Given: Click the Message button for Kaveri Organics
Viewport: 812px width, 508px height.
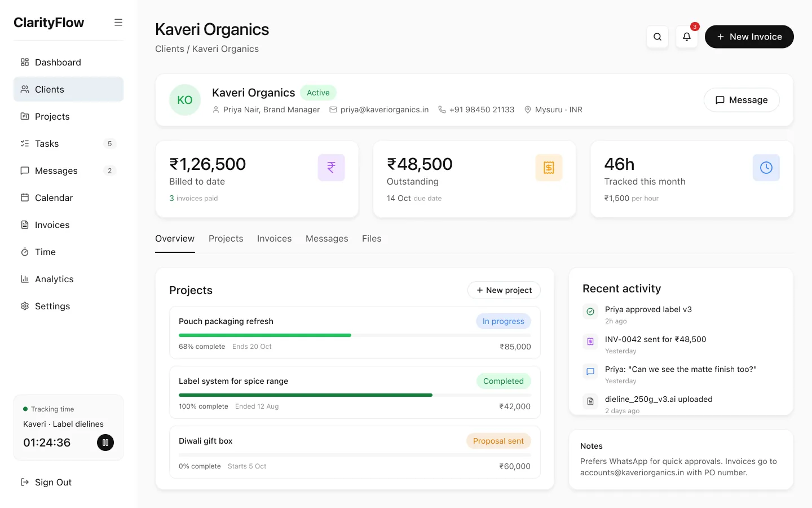Looking at the screenshot, I should (x=742, y=100).
